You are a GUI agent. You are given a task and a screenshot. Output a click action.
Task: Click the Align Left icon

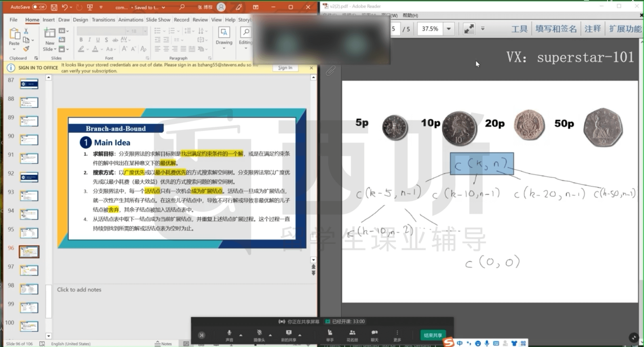point(157,49)
